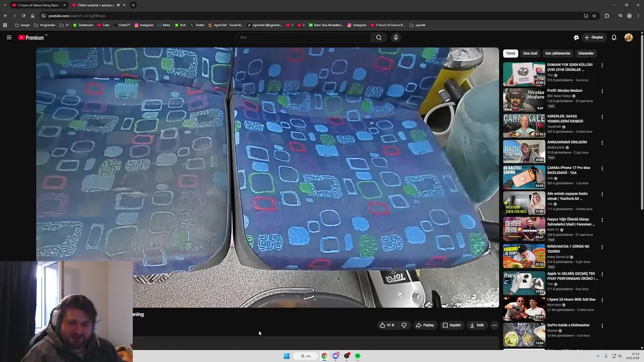Start voice search with the microphone
Image resolution: width=644 pixels, height=362 pixels.
coord(396,37)
